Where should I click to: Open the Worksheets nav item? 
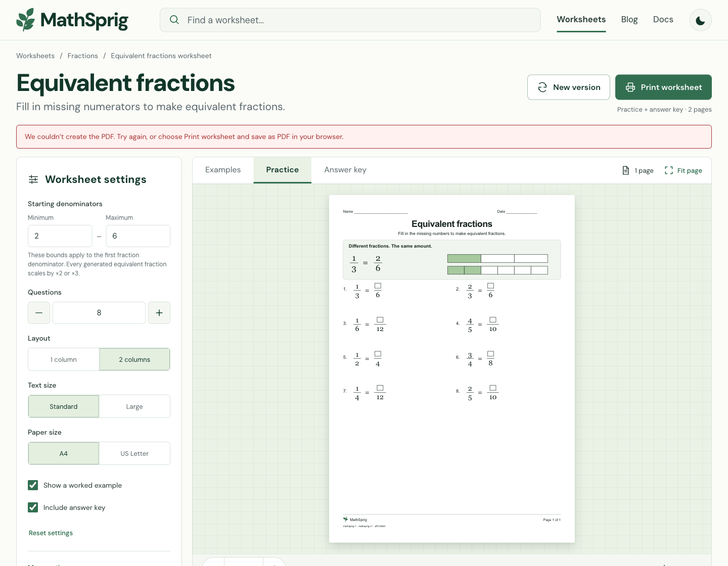point(581,20)
